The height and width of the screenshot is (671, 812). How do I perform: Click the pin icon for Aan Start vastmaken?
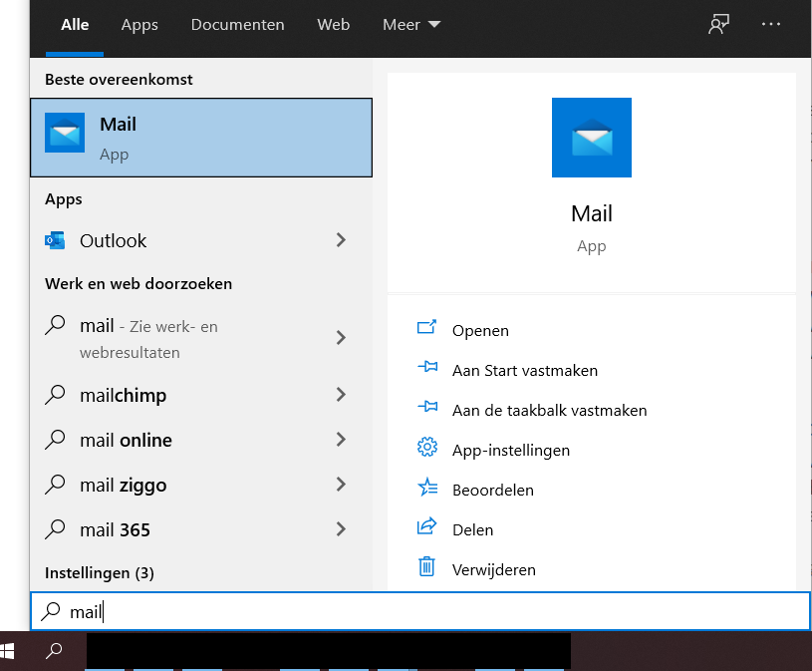(x=426, y=369)
